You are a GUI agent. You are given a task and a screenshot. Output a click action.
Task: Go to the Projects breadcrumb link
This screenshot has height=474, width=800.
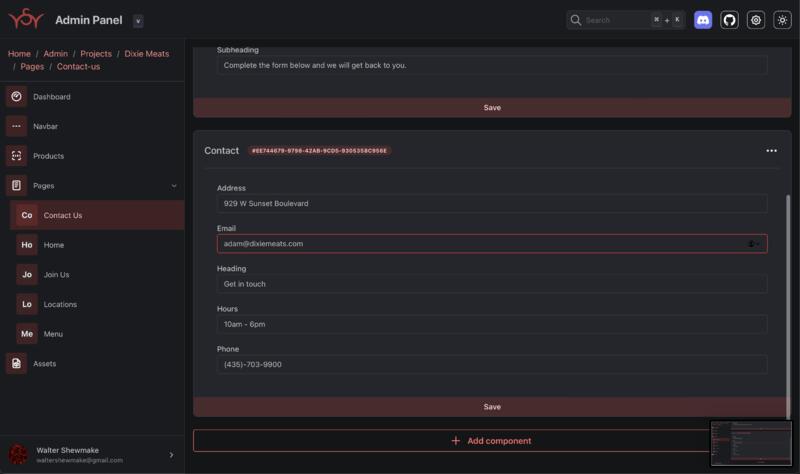(x=96, y=54)
